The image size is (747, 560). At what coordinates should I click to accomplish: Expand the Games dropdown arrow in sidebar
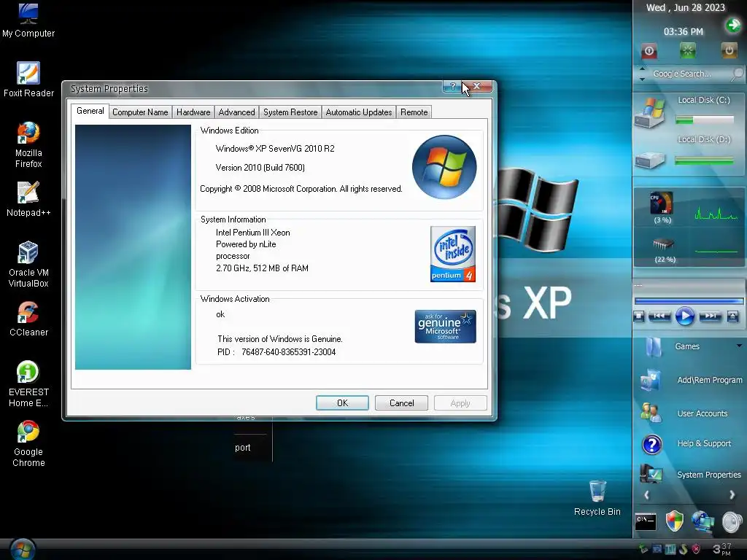point(739,346)
